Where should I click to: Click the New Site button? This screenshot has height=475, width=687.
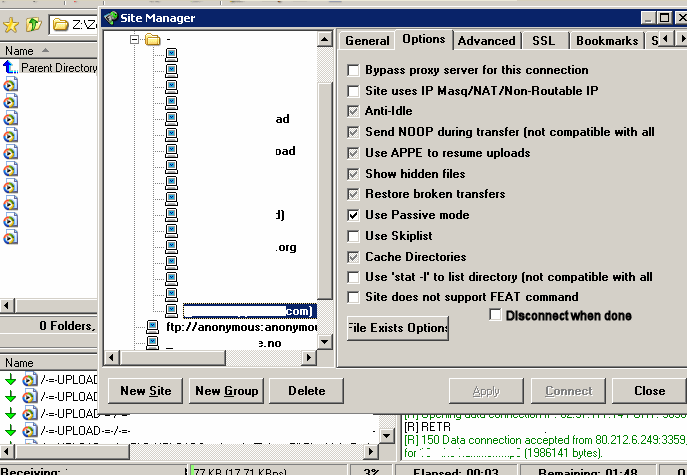click(146, 391)
